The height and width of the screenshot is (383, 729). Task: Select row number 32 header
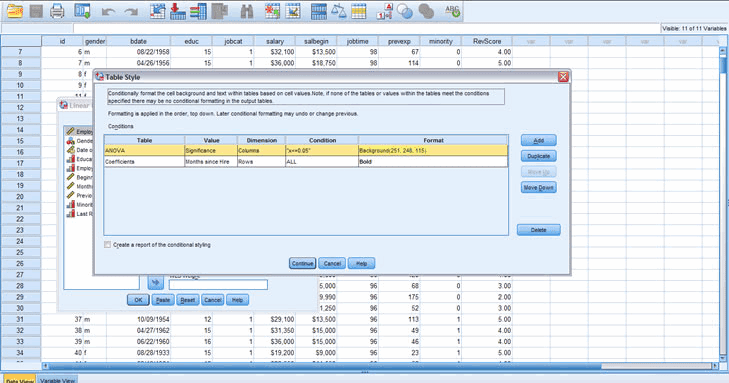[x=20, y=330]
